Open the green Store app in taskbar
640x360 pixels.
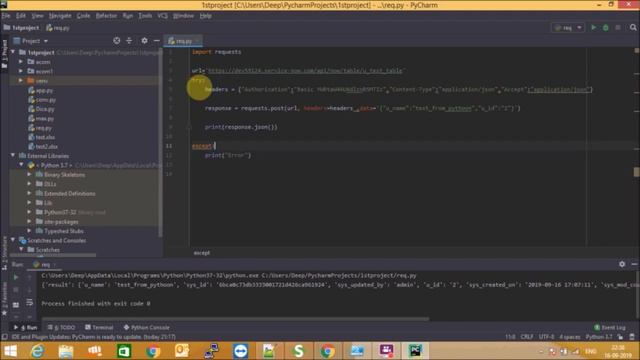[124, 351]
